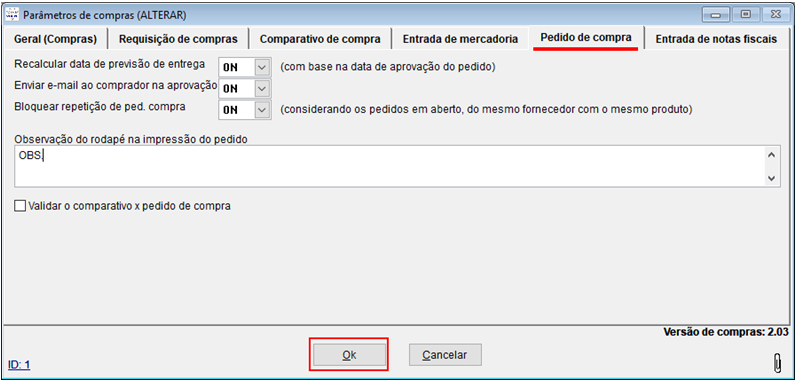Enable Validar o comparativo x pedido checkbox
Image resolution: width=795 pixels, height=381 pixels.
20,206
